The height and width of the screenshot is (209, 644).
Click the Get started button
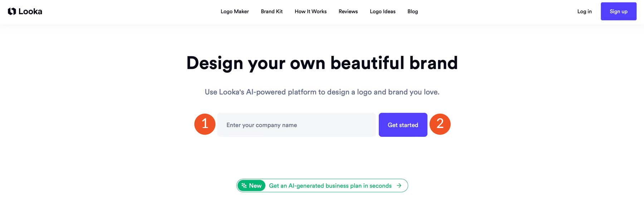[x=403, y=125]
